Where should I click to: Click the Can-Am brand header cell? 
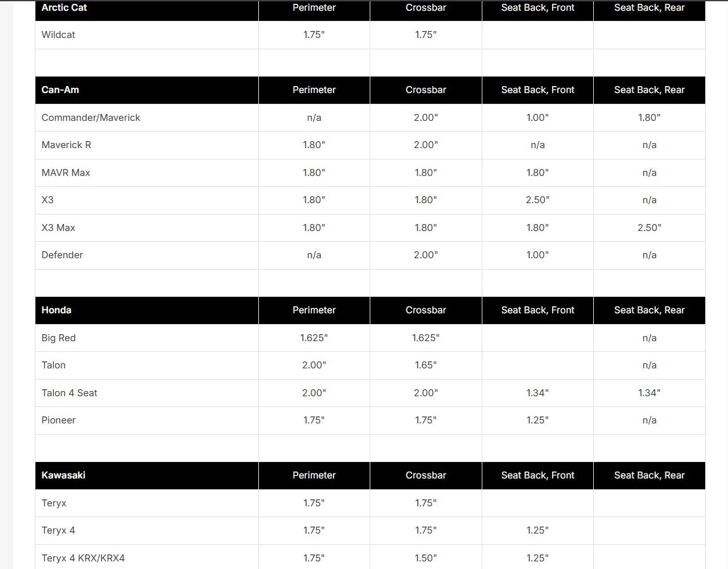coord(60,90)
